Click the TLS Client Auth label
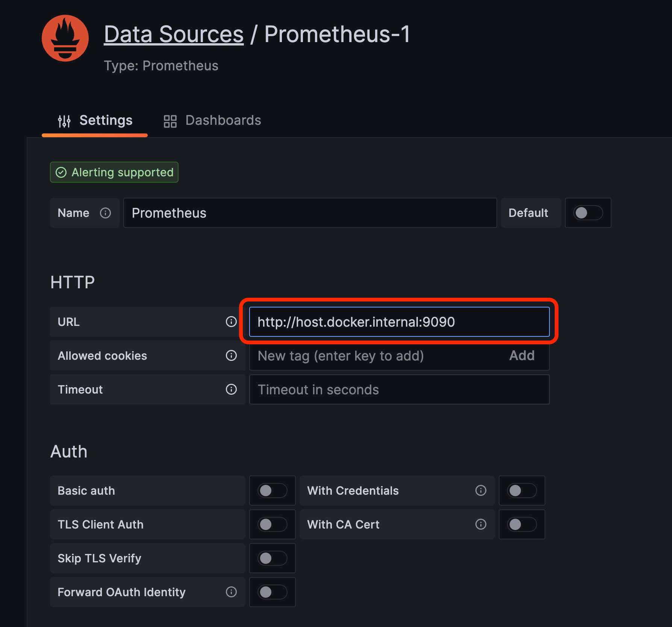This screenshot has height=627, width=672. click(100, 525)
